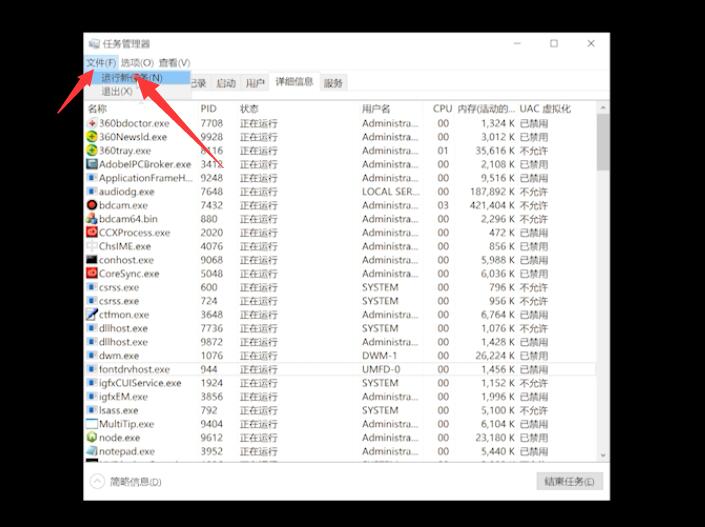Image resolution: width=705 pixels, height=527 pixels.
Task: Click the dllhost.exe icon with PID 7736
Action: point(92,328)
